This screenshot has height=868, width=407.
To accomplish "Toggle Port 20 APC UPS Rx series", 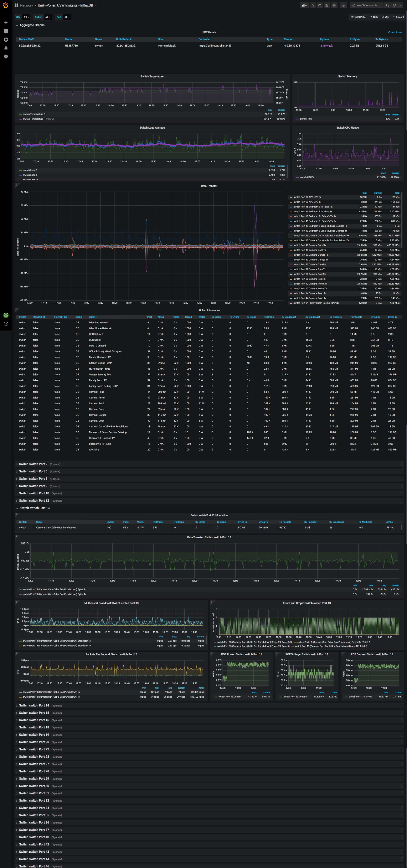I will (x=307, y=197).
